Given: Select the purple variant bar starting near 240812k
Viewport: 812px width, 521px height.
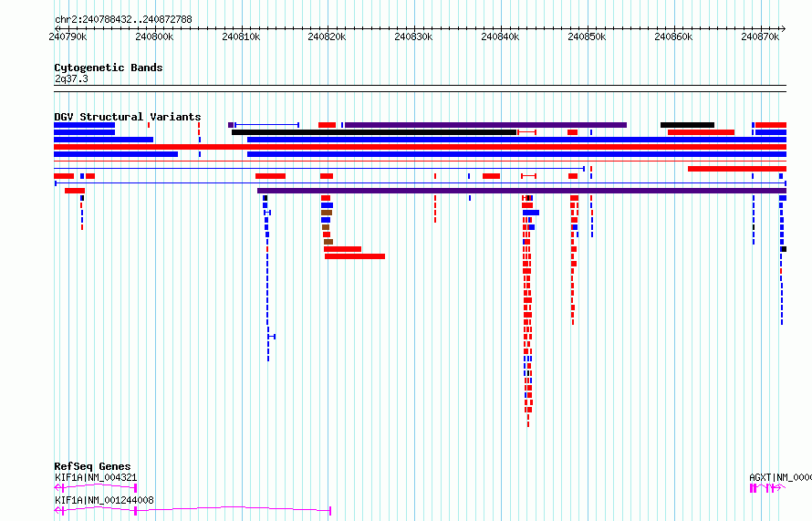Looking at the screenshot, I should (522, 191).
